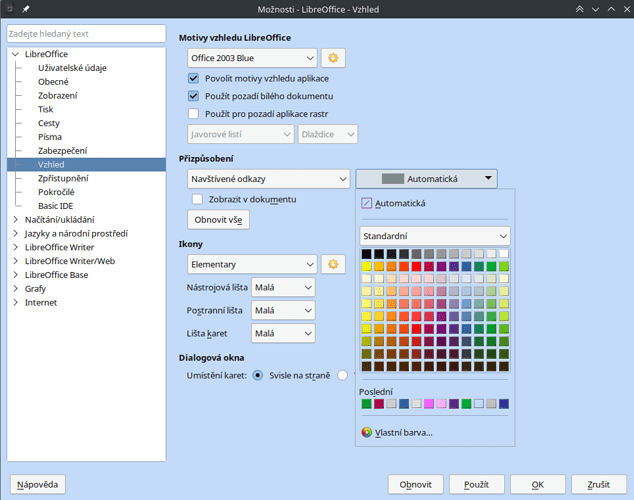Select Tisk in the options tree
The width and height of the screenshot is (634, 500).
pyautogui.click(x=45, y=109)
